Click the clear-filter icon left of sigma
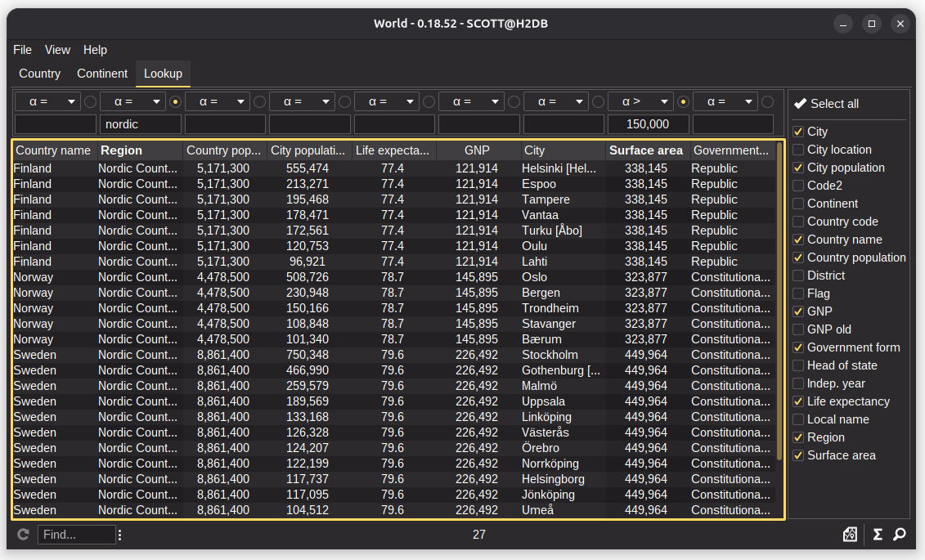This screenshot has height=560, width=925. [851, 535]
